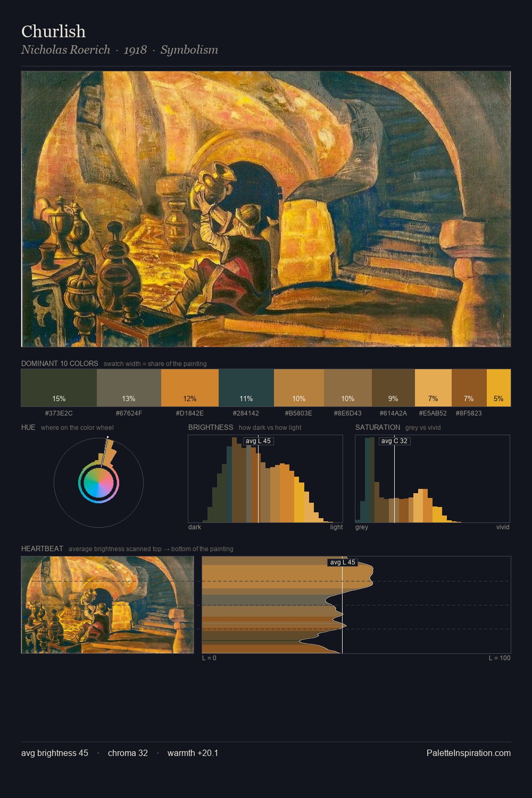Click hex code #B5803E

(299, 413)
